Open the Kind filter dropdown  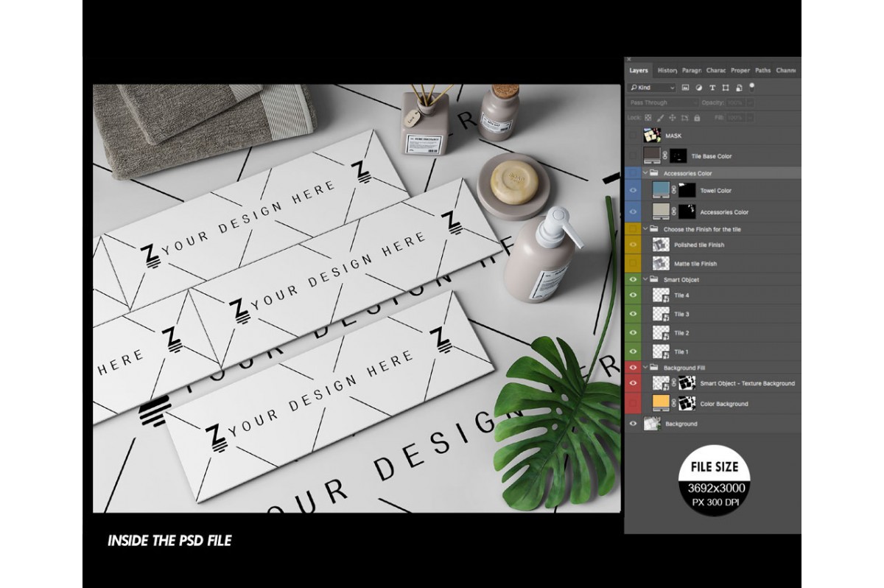(672, 88)
